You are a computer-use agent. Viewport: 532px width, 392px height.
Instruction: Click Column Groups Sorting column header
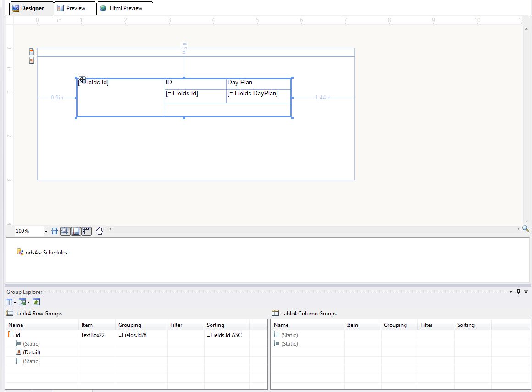tap(473, 325)
